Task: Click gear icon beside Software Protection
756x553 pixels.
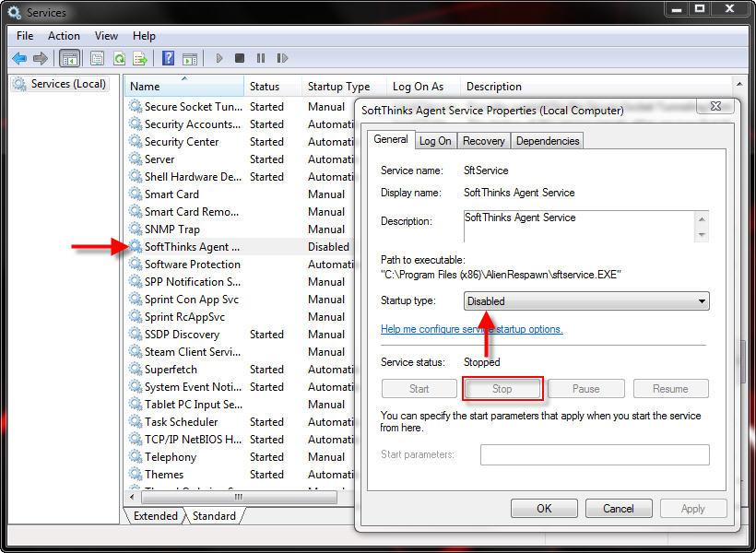Action: tap(135, 264)
